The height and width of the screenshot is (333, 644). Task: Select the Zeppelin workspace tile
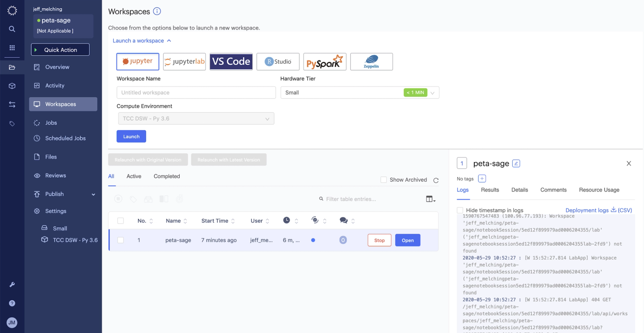click(371, 61)
